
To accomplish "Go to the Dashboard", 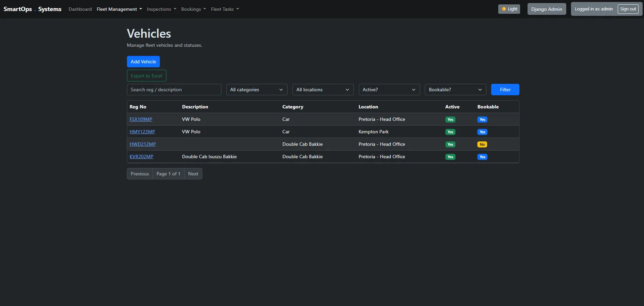I will [80, 9].
